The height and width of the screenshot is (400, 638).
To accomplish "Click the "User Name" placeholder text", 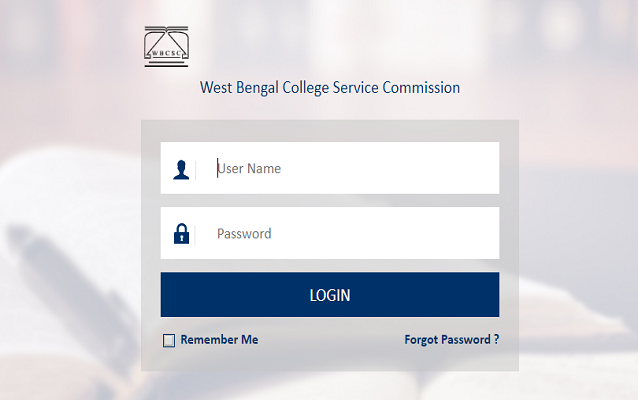I will 250,169.
